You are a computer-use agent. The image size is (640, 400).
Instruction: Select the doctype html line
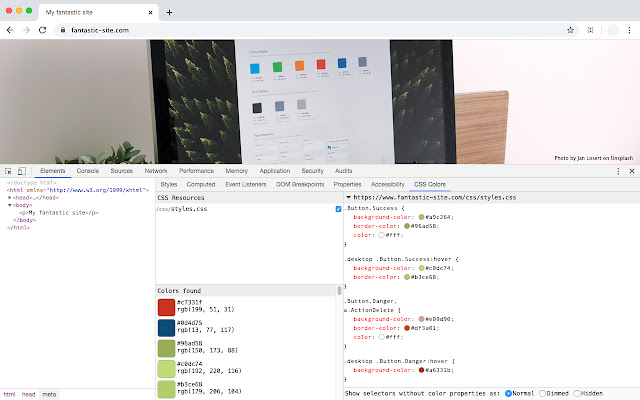[x=32, y=182]
